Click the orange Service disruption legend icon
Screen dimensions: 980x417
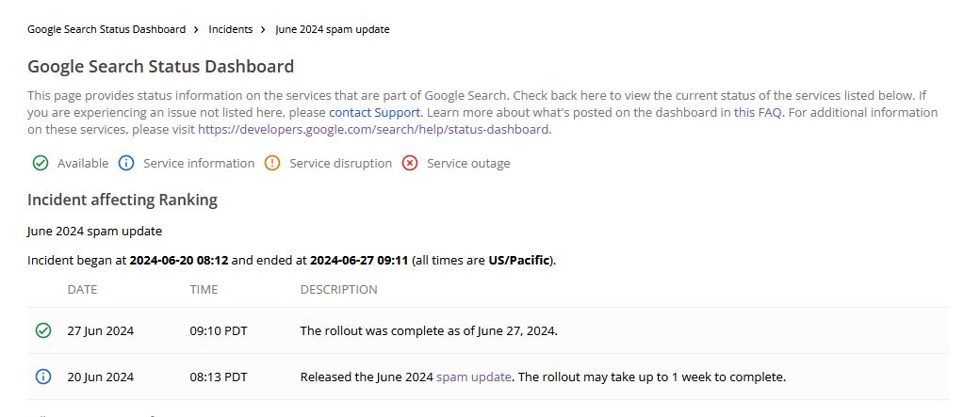click(272, 163)
